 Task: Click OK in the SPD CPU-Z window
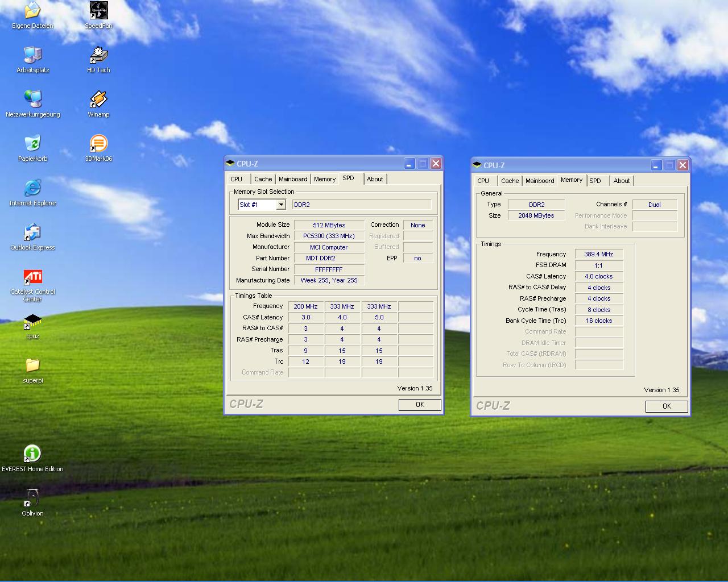[x=420, y=405]
